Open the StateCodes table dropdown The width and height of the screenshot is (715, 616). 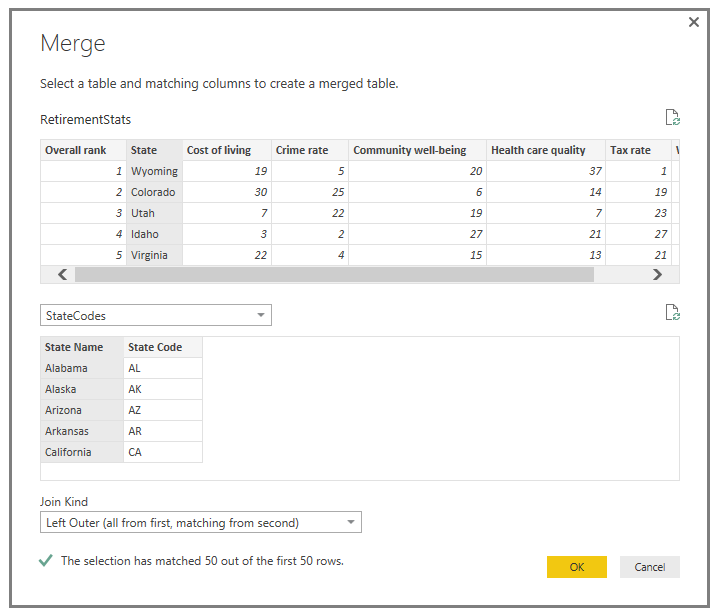coord(156,315)
